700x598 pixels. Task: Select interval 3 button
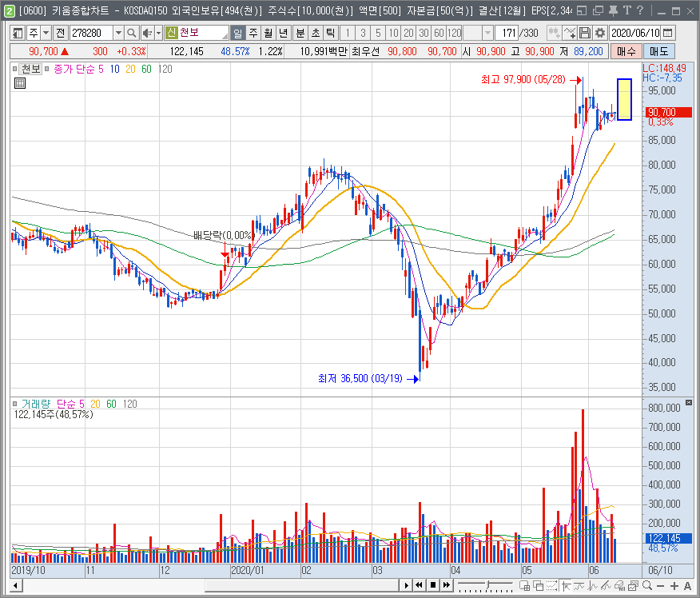pos(363,33)
